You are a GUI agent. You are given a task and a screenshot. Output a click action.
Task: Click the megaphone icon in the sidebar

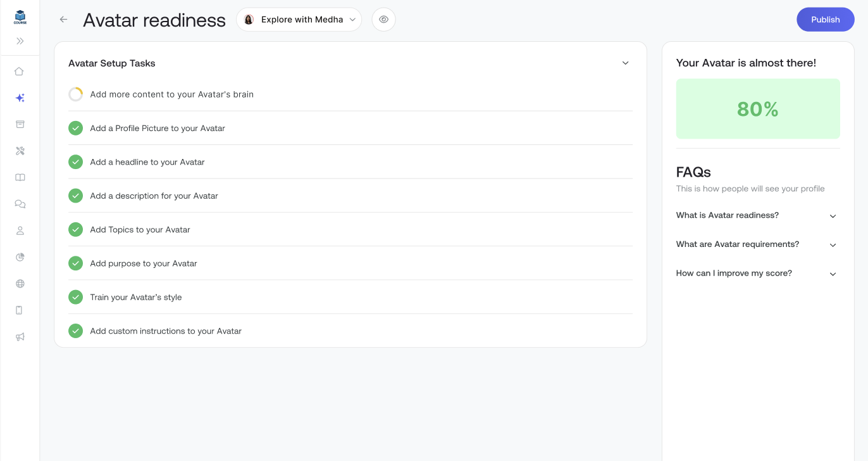click(20, 337)
